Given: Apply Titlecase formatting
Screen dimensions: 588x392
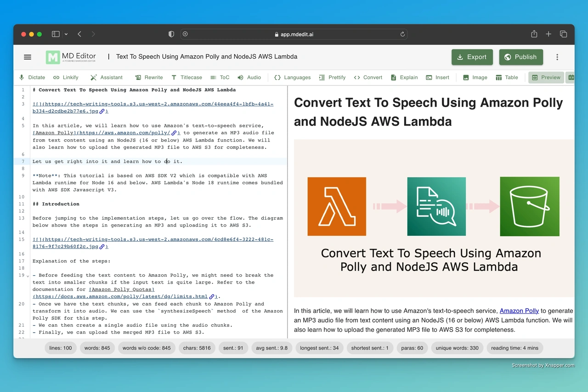Looking at the screenshot, I should (187, 77).
